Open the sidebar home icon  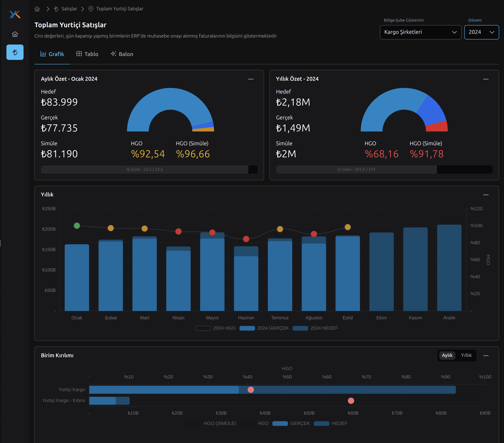pyautogui.click(x=15, y=34)
